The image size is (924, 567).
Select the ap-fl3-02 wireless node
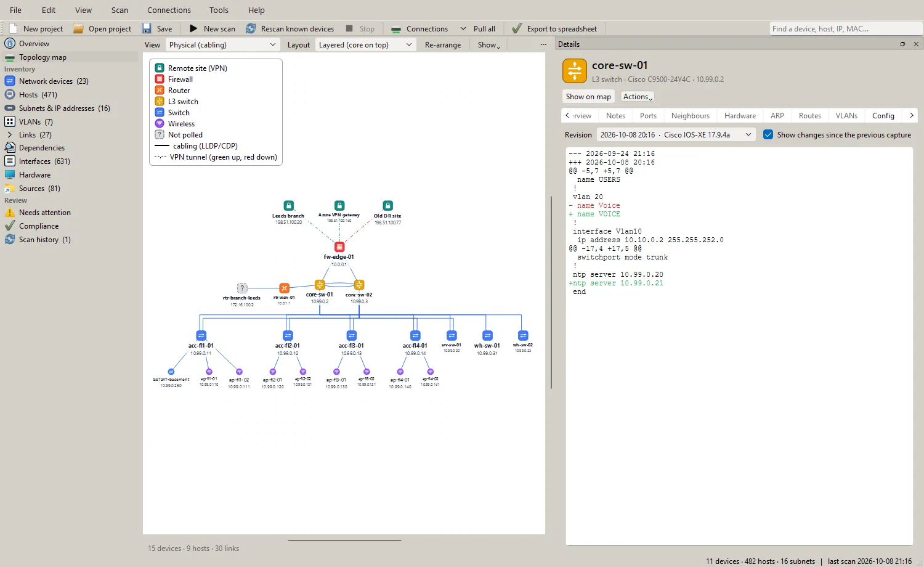pyautogui.click(x=367, y=372)
